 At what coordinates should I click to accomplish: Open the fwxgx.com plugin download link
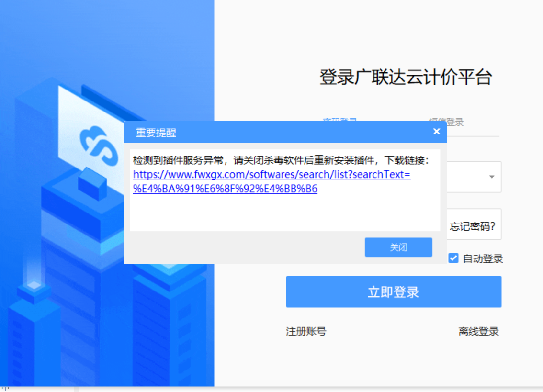[x=271, y=181]
